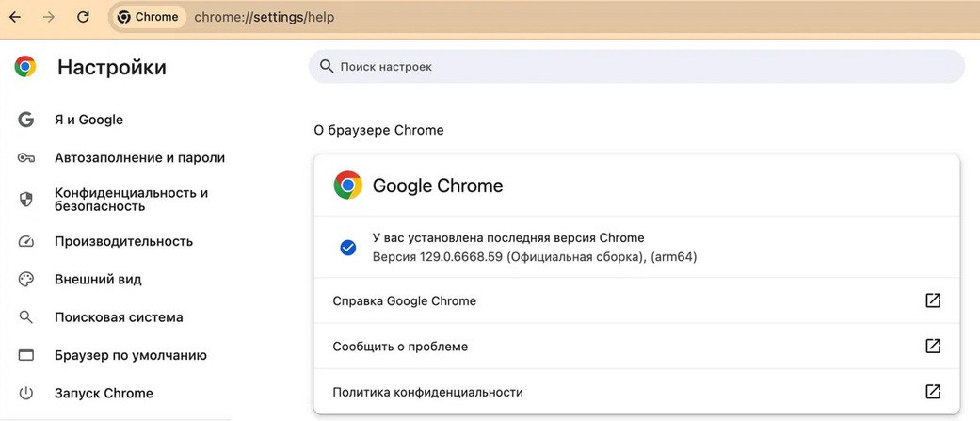This screenshot has height=421, width=980.
Task: Click the Chrome site info chip
Action: tap(148, 17)
